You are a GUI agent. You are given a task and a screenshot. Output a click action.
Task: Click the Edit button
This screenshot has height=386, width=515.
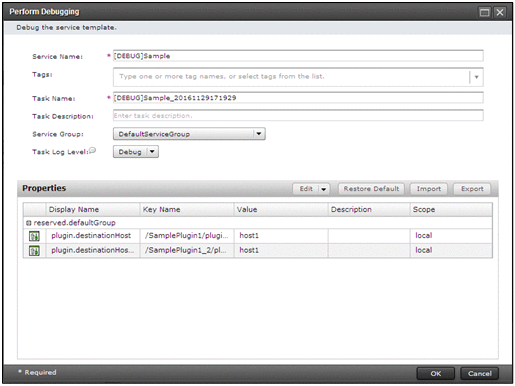306,189
